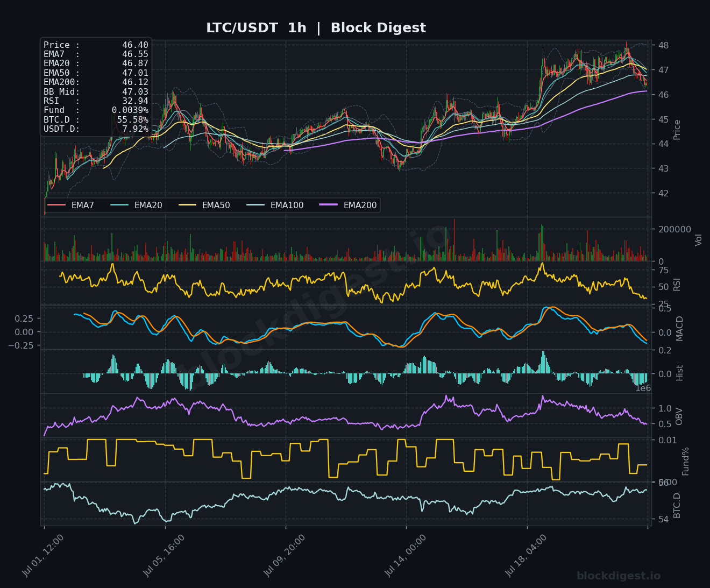This screenshot has width=710, height=588.
Task: Click the 42 price axis tick
Action: pos(663,193)
